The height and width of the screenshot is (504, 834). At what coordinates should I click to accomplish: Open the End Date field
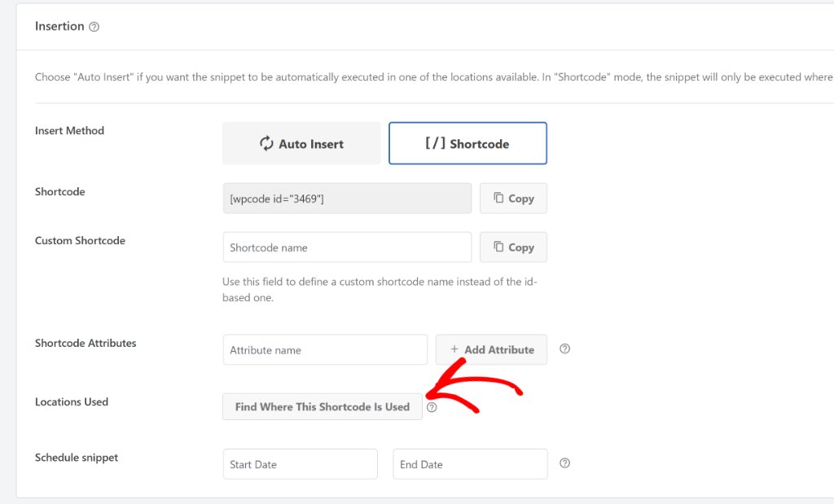470,464
